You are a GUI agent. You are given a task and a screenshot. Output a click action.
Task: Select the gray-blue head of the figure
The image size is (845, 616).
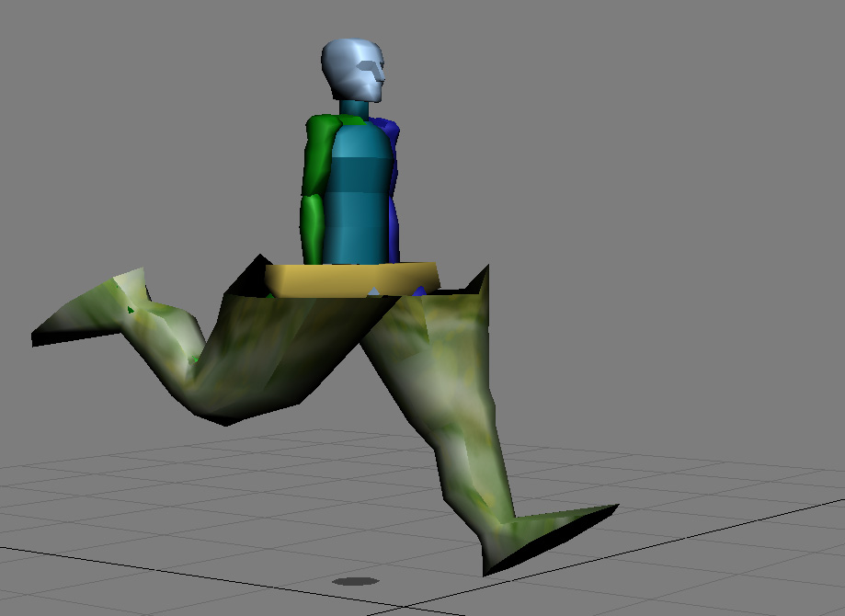coord(353,70)
